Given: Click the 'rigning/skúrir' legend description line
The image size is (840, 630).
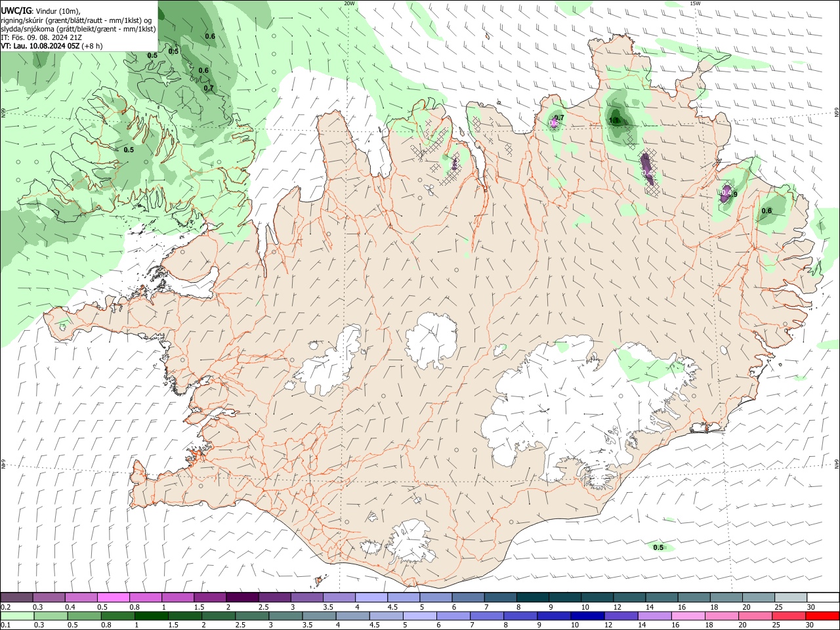Looking at the screenshot, I should 77,20.
